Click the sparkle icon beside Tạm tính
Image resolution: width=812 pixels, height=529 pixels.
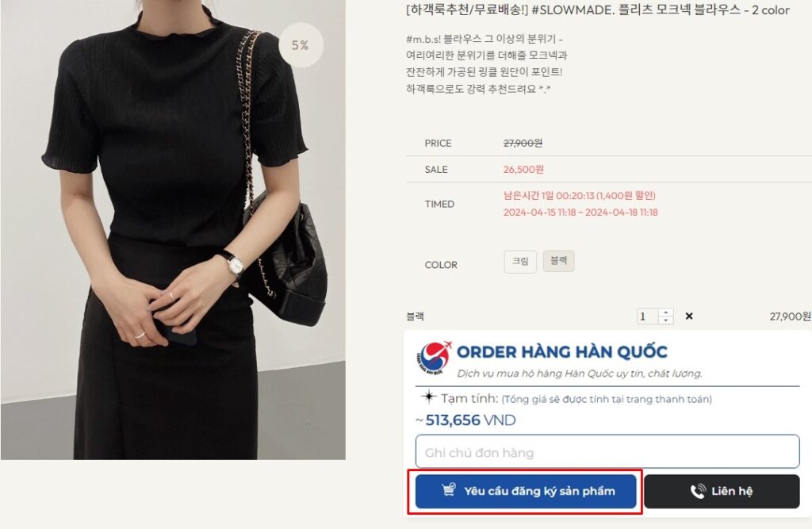429,397
